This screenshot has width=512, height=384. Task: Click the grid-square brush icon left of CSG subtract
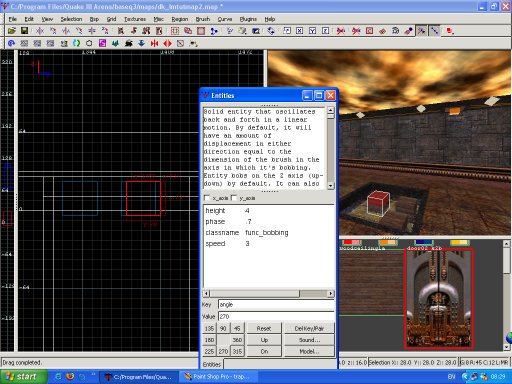point(175,31)
